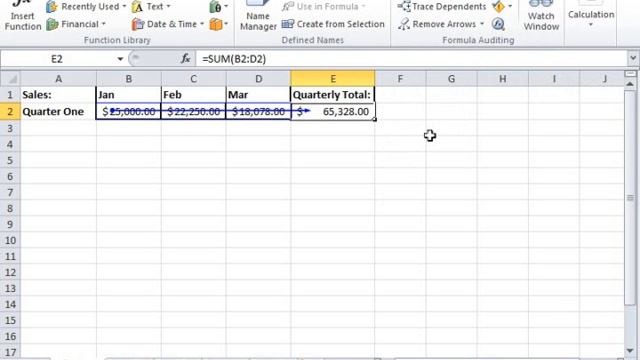Select column B header
The image size is (640, 360).
129,79
